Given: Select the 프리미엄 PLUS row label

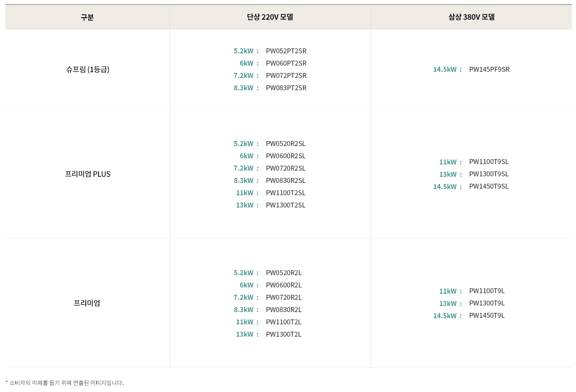Looking at the screenshot, I should (87, 174).
